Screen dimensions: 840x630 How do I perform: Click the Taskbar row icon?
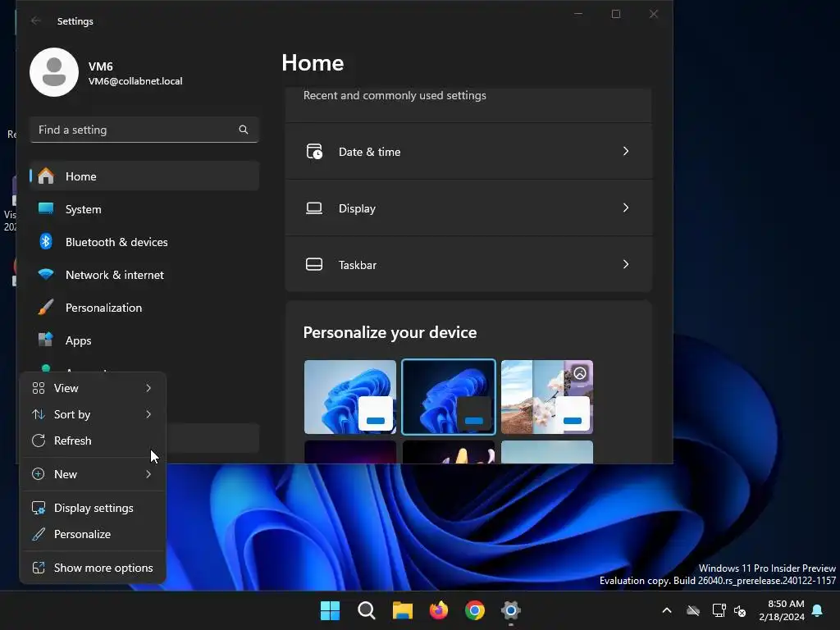tap(314, 264)
